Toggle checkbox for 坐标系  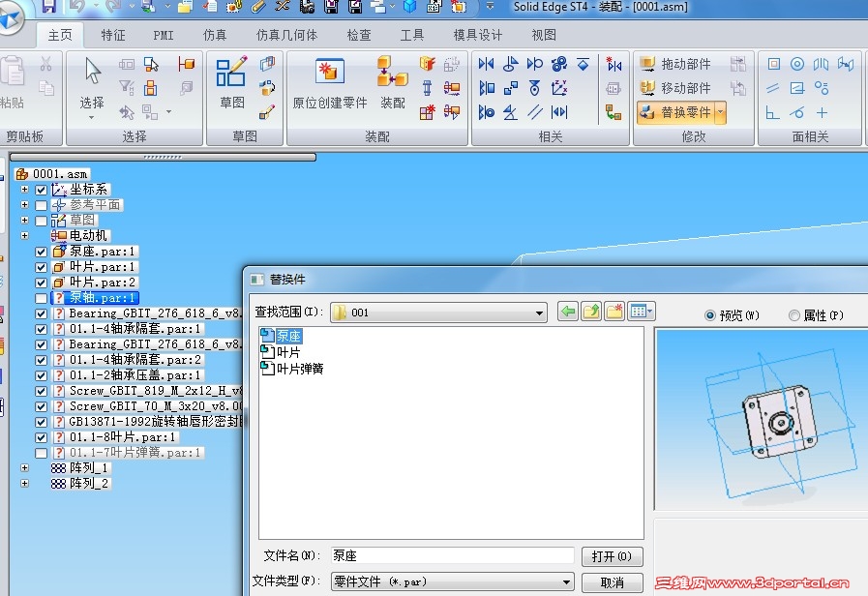[41, 190]
